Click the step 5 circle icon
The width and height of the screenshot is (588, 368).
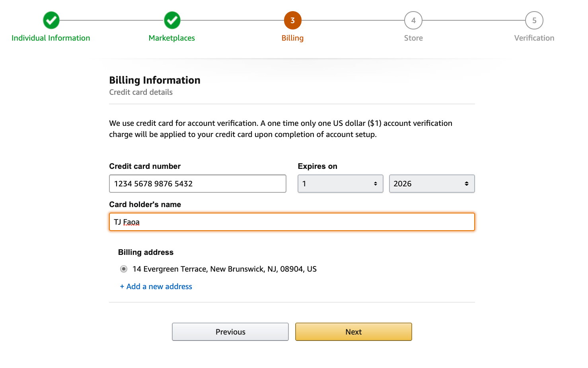click(x=534, y=20)
